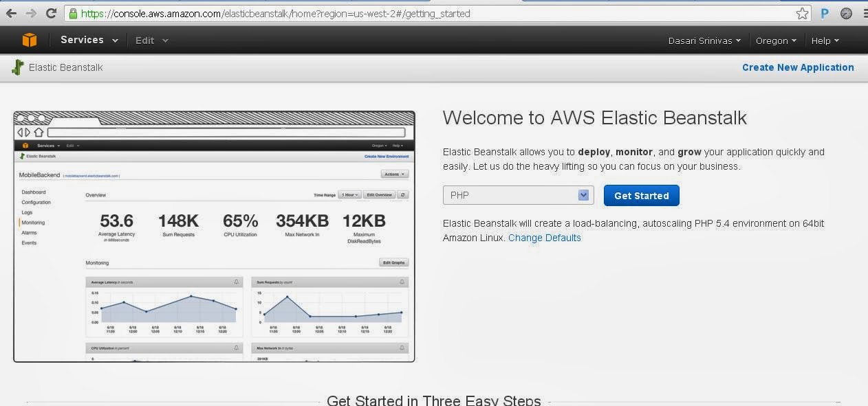Reload the page with the refresh icon
868x406 pixels.
(50, 12)
